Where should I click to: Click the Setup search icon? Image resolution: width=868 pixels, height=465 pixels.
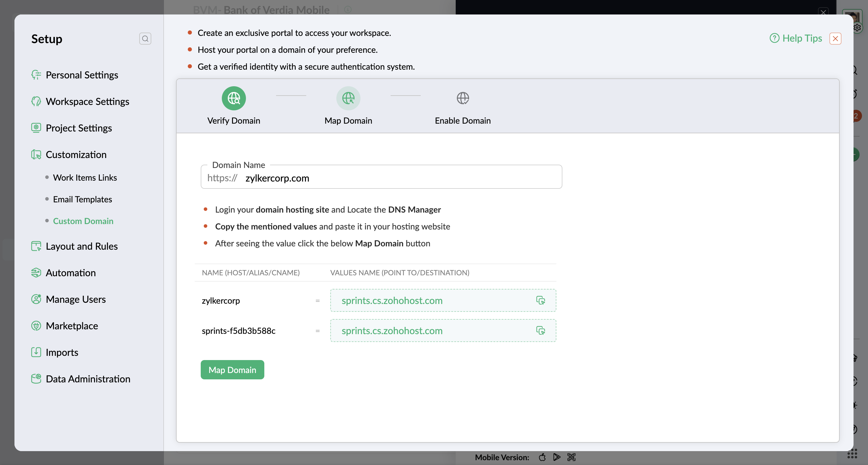pyautogui.click(x=145, y=38)
